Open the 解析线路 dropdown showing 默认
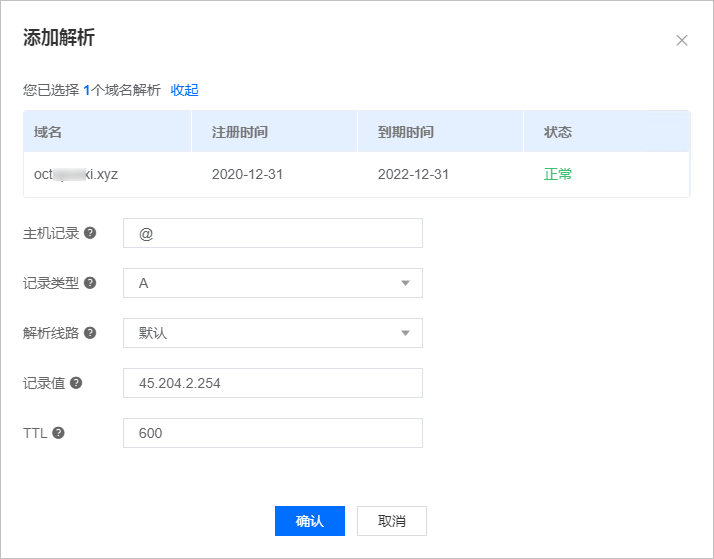 point(272,333)
